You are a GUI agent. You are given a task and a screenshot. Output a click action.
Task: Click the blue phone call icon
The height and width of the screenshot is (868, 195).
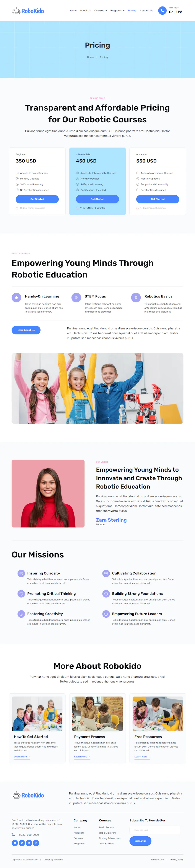click(162, 10)
